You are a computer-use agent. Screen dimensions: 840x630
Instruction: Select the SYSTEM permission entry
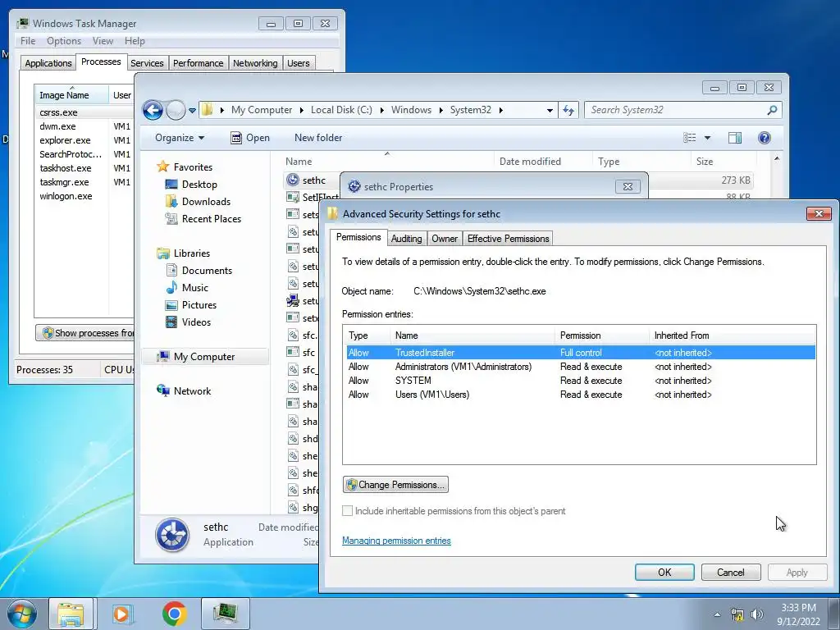tap(580, 381)
